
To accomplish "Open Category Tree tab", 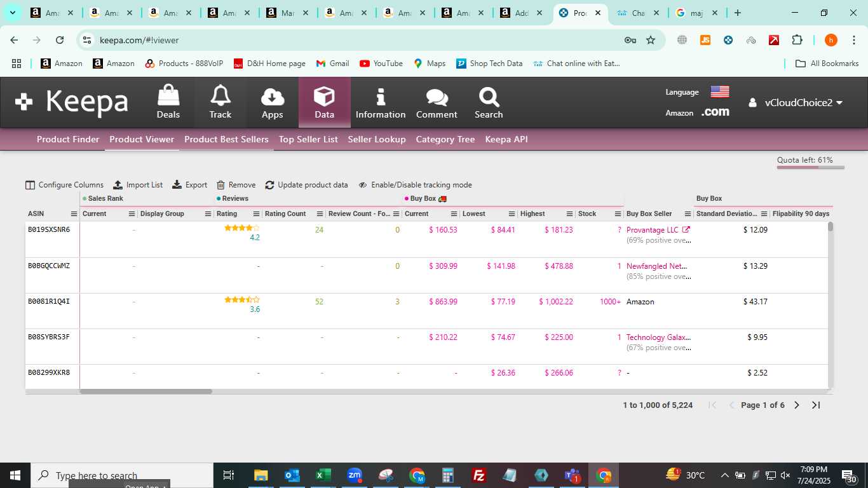I will (445, 139).
